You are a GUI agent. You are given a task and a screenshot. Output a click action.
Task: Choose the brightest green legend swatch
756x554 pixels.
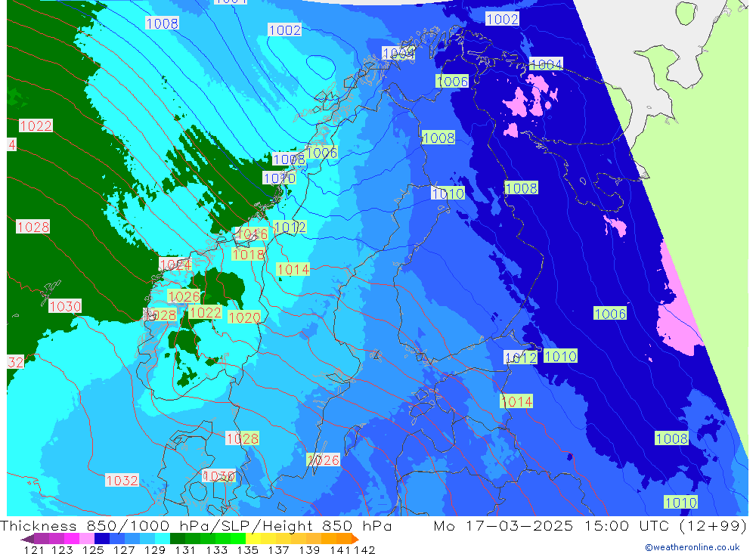[x=238, y=539]
